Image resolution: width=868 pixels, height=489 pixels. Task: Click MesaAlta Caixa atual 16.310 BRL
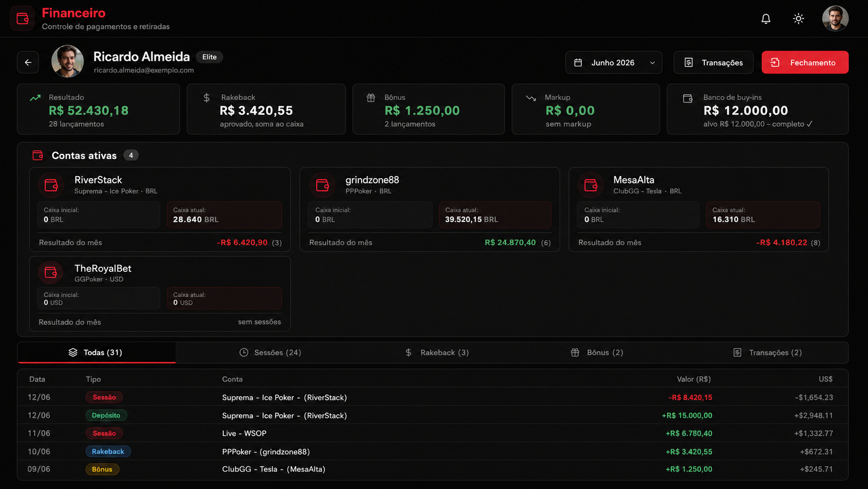click(763, 215)
